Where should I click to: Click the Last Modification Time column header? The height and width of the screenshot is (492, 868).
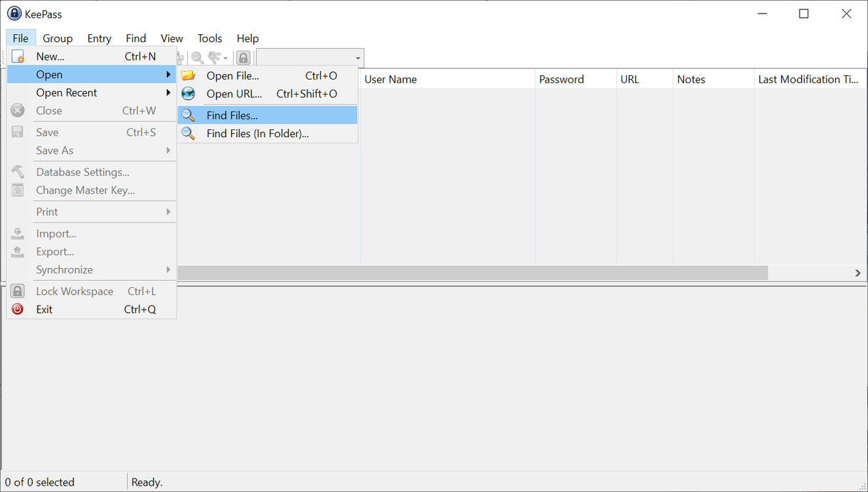810,79
